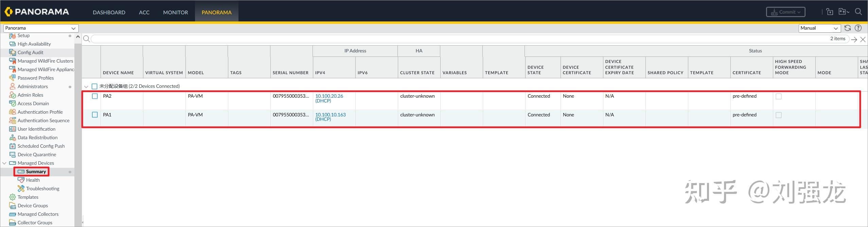868x227 pixels.
Task: Sort by SERIAL NUMBER column header
Action: click(x=290, y=73)
